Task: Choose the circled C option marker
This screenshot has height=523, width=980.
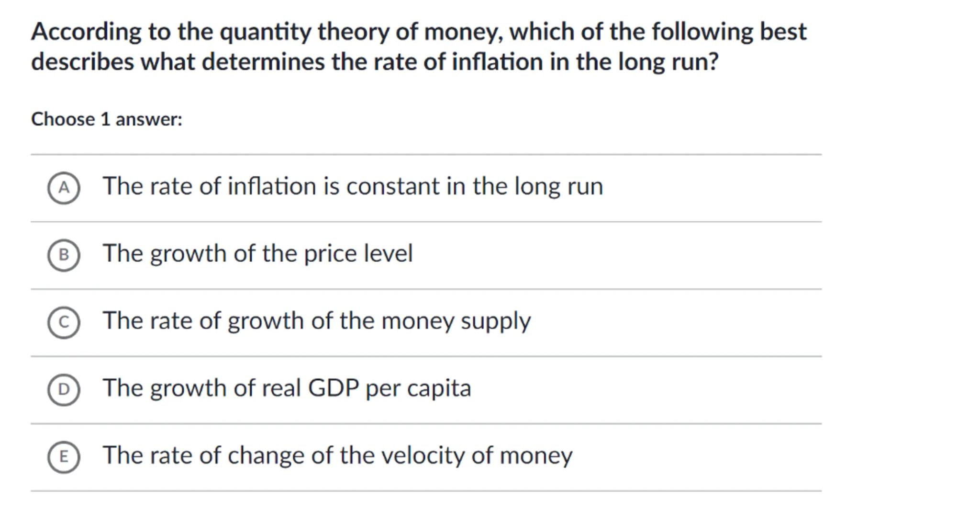Action: (x=64, y=322)
